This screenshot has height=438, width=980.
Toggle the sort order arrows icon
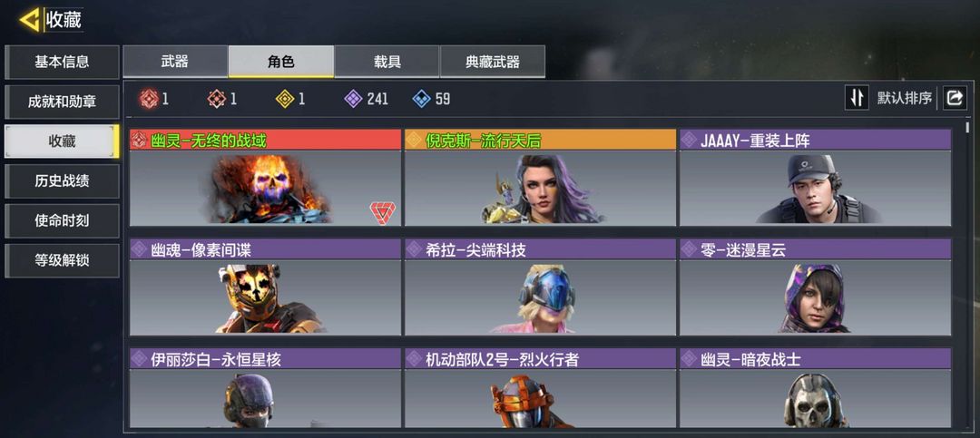coord(857,98)
